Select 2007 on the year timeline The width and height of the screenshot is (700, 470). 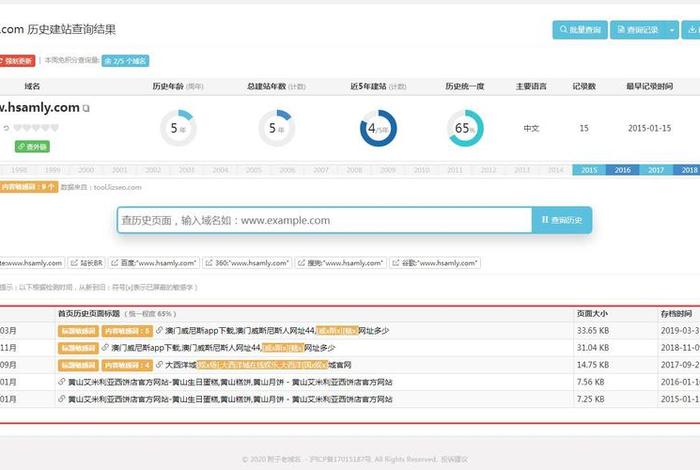point(321,170)
